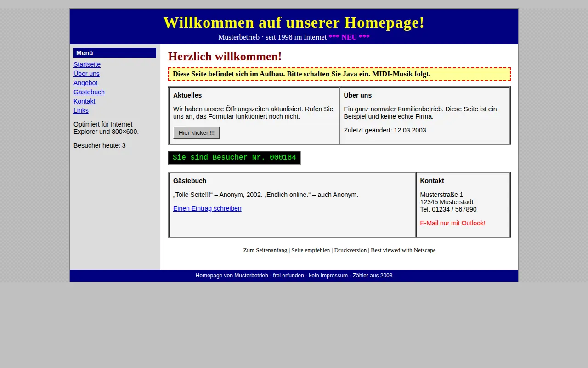Click 'Über uns' box heading
Image resolution: width=588 pixels, height=368 pixels.
click(358, 95)
